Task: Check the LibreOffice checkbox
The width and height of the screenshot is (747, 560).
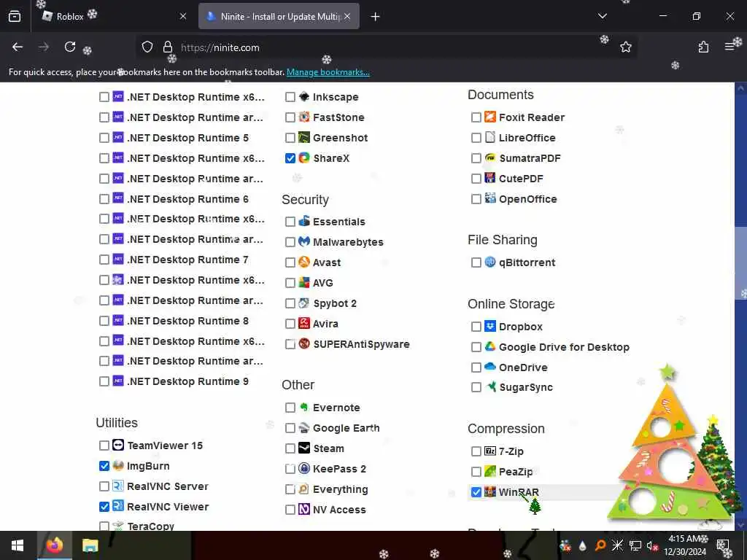Action: tap(476, 138)
